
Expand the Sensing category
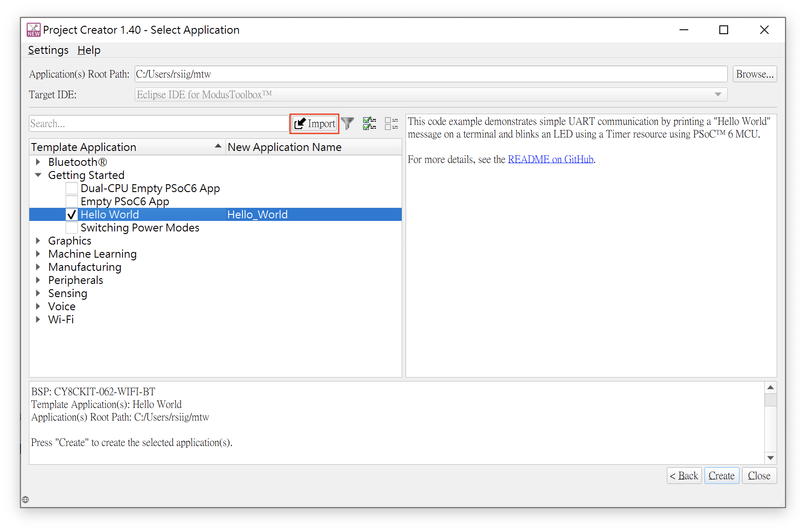38,293
